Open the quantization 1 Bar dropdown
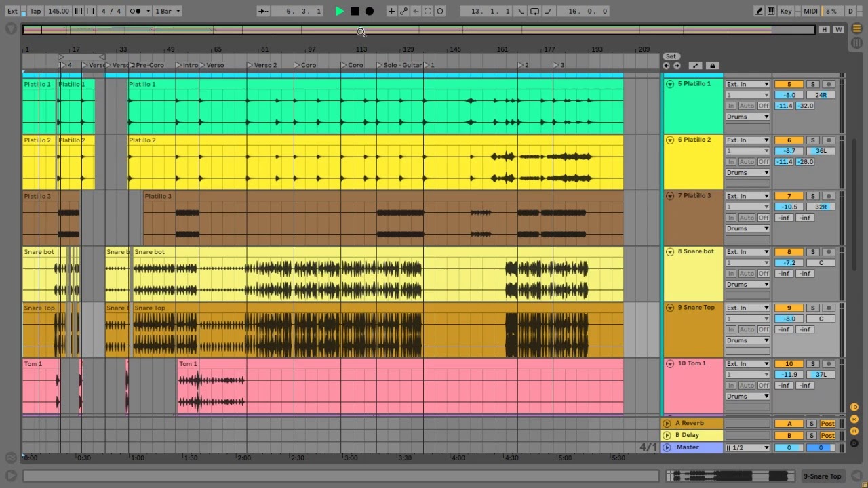The image size is (868, 488). 167,11
